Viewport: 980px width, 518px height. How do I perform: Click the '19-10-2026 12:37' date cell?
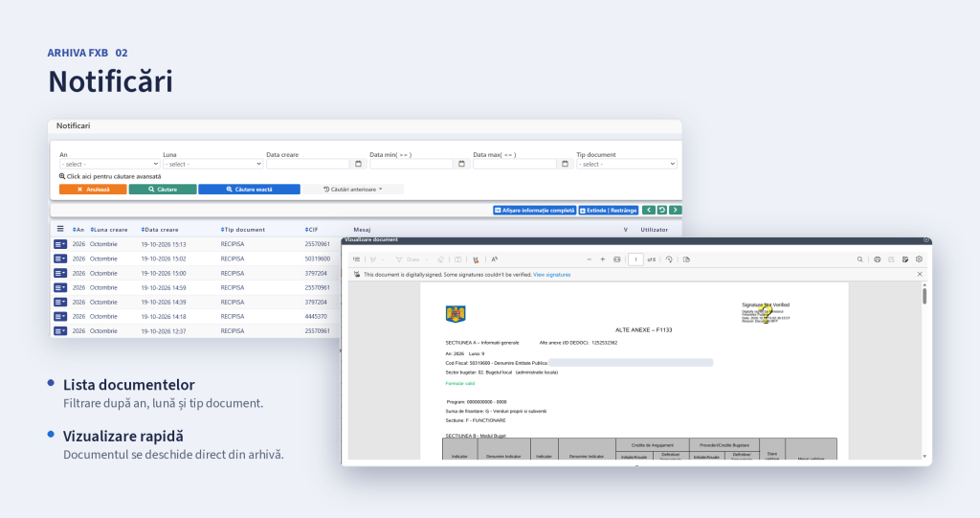click(x=163, y=331)
